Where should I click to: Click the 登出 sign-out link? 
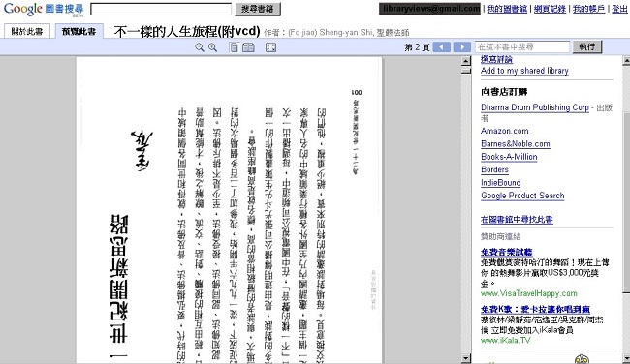(619, 9)
